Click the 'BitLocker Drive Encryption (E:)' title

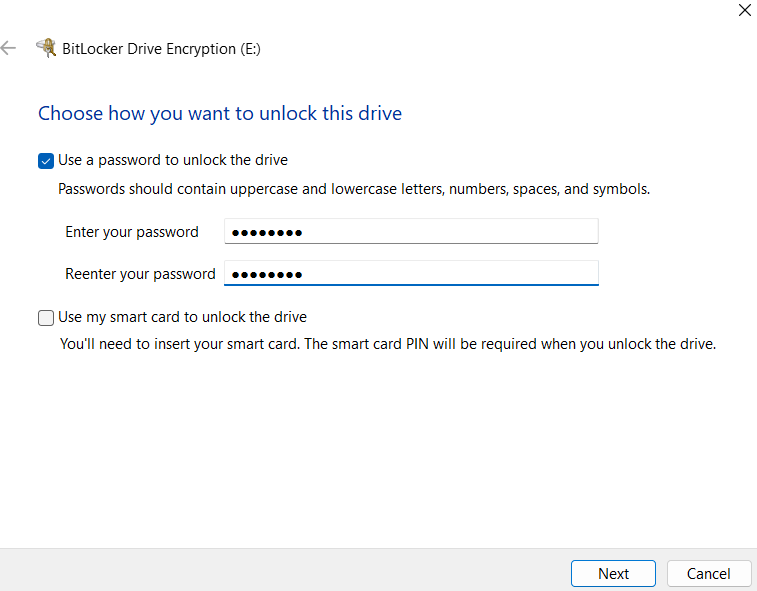[161, 49]
